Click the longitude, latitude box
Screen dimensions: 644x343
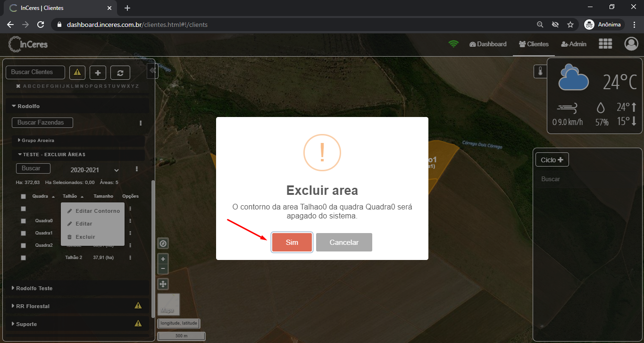(x=178, y=323)
